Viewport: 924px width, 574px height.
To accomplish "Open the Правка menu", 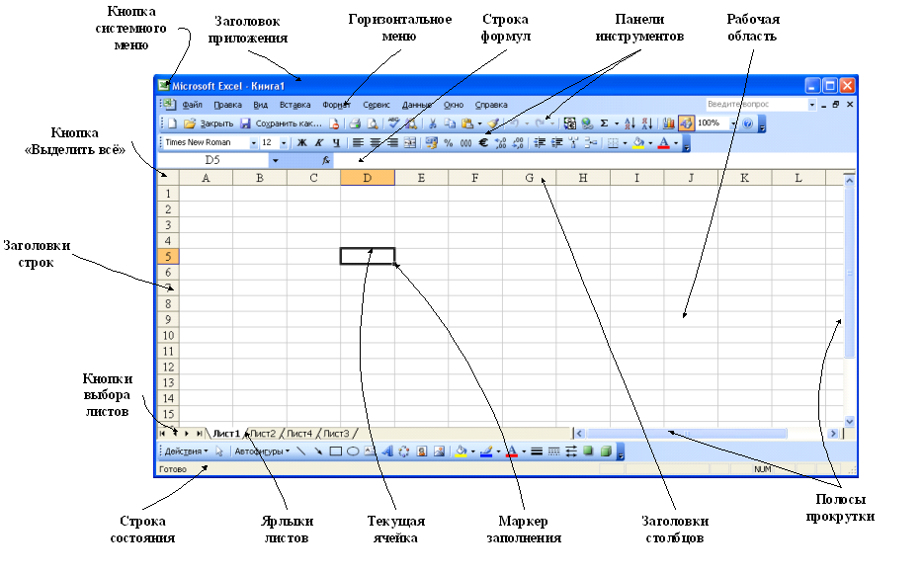I will point(227,105).
